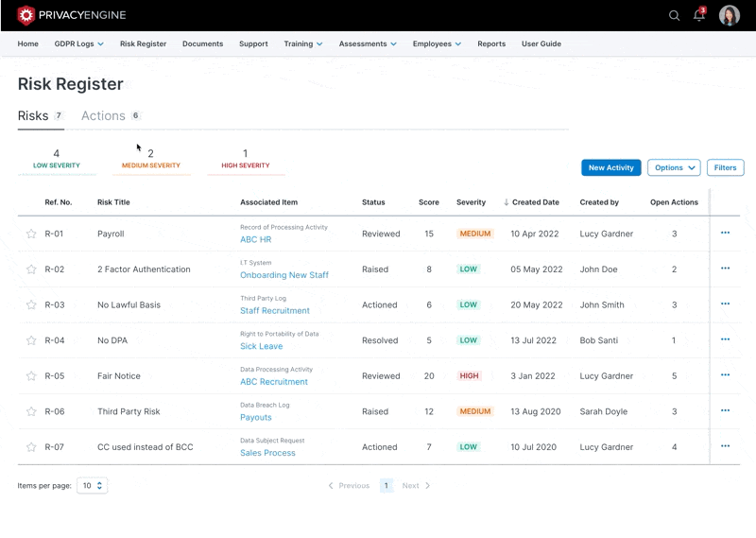Image resolution: width=756 pixels, height=538 pixels.
Task: Expand the Employees menu
Action: (437, 43)
